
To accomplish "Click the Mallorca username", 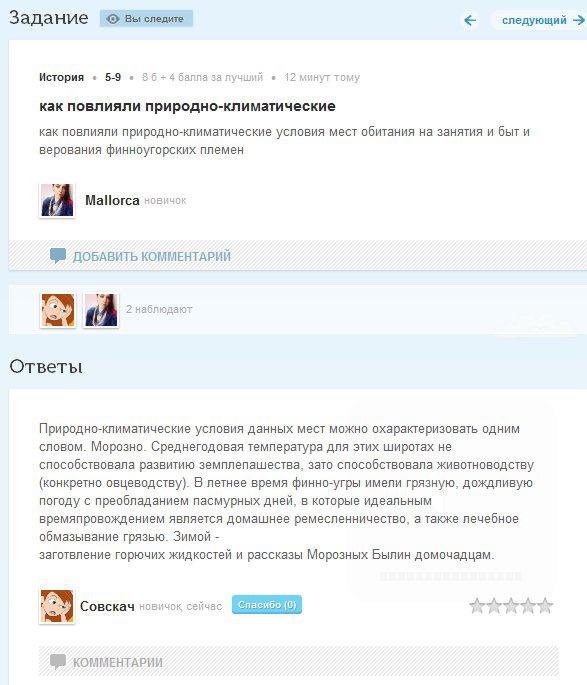I will click(112, 201).
